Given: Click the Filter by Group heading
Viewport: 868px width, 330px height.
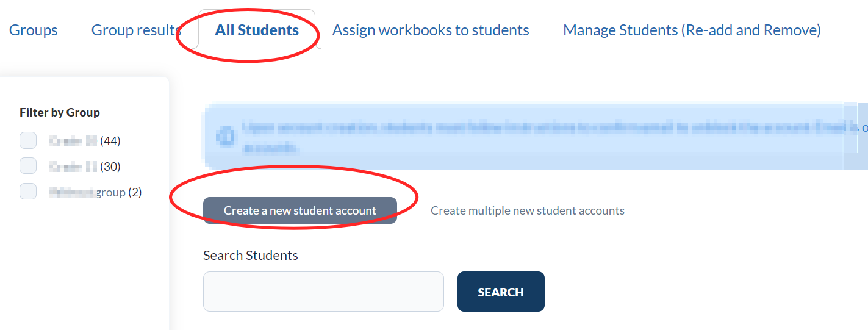Looking at the screenshot, I should click(60, 112).
